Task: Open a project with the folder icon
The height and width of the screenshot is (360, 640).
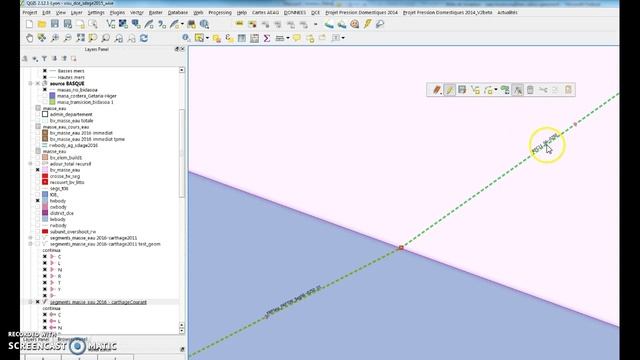Action: point(42,24)
